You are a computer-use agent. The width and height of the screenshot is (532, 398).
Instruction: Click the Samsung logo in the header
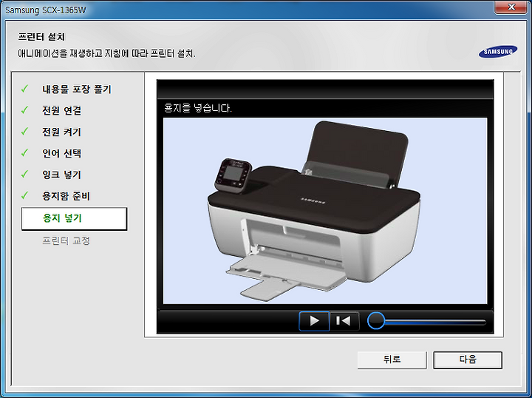pos(498,52)
